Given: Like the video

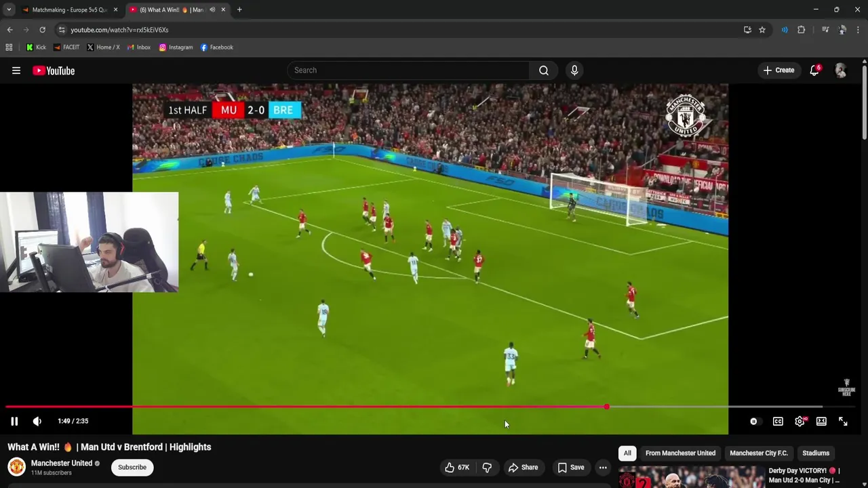Looking at the screenshot, I should [x=457, y=467].
